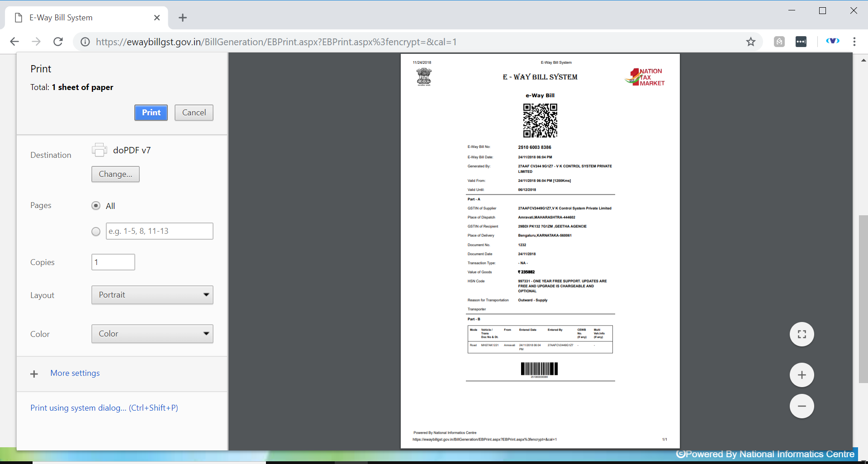Click the browser back arrow
The image size is (868, 464).
[x=14, y=42]
